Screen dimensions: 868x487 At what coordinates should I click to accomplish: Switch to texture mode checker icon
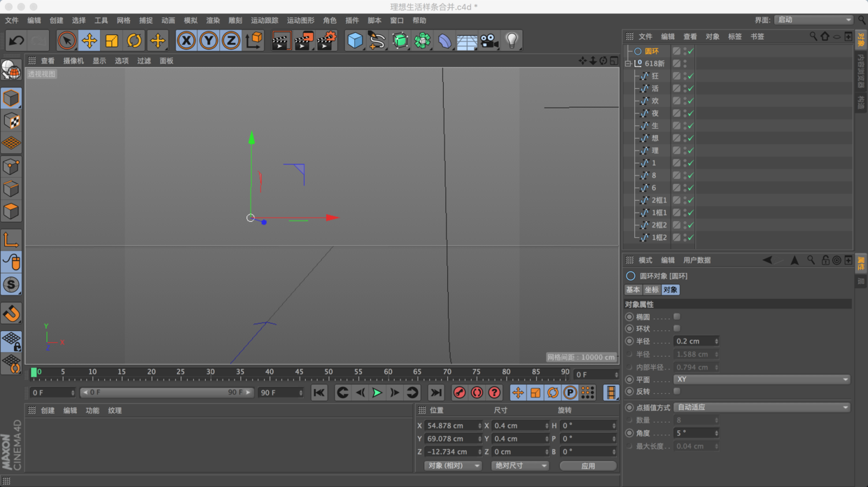click(11, 121)
